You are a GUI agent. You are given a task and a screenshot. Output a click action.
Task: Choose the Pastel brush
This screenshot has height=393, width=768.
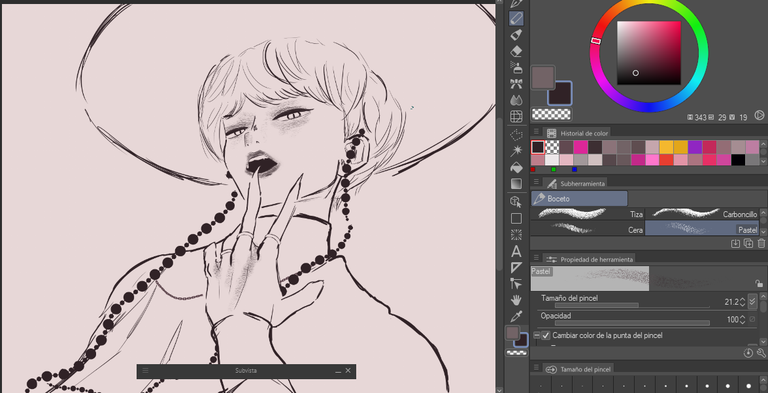click(702, 228)
